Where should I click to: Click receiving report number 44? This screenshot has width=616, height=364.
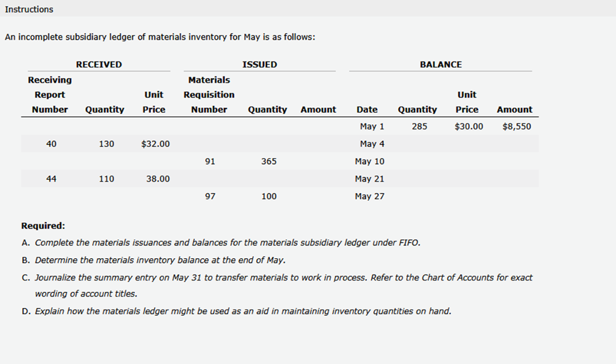pos(51,179)
